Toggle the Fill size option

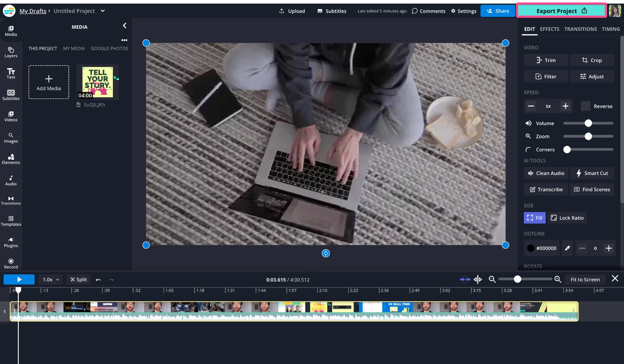[534, 218]
